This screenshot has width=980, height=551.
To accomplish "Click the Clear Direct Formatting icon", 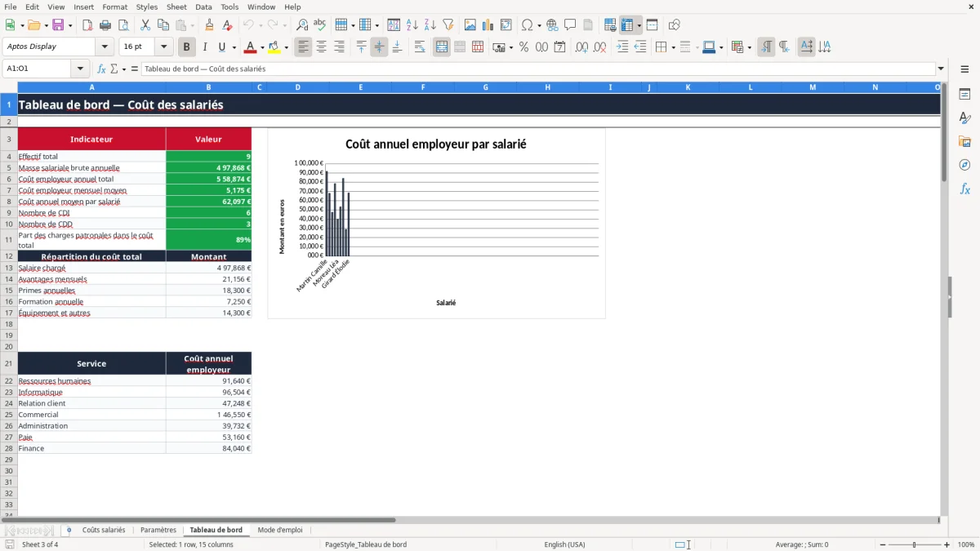I will 228,25.
